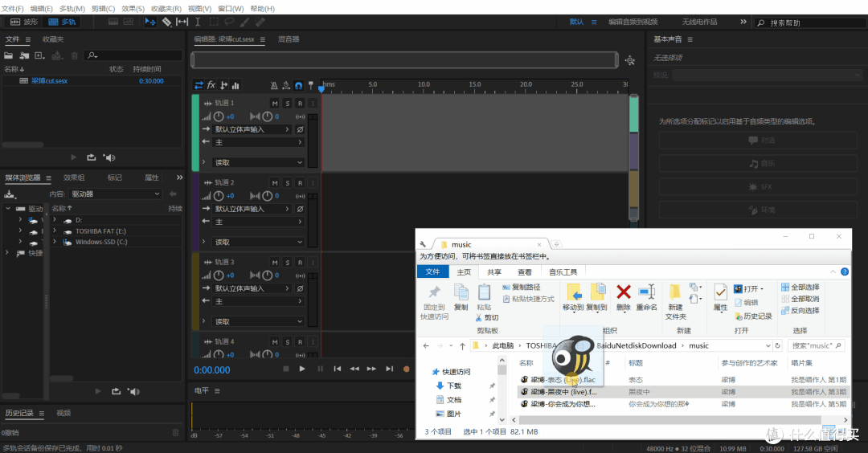Click 搜索帮助 search help field
The image size is (868, 453).
[810, 22]
